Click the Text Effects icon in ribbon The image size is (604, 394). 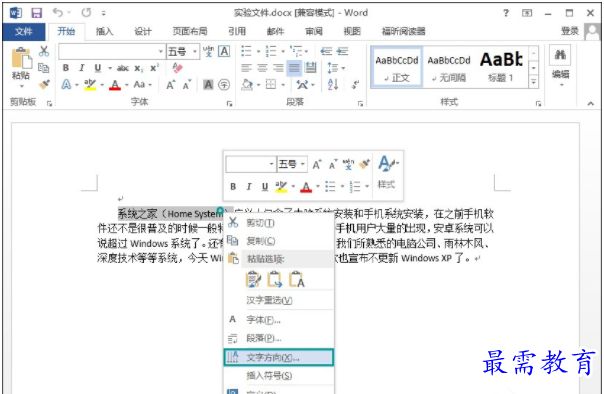coord(66,84)
